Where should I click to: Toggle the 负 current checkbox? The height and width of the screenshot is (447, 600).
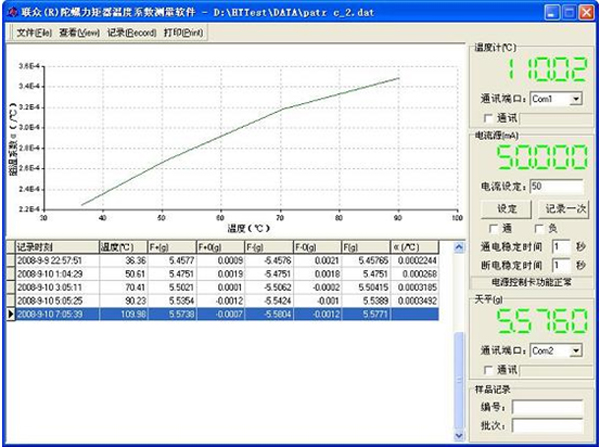[540, 228]
